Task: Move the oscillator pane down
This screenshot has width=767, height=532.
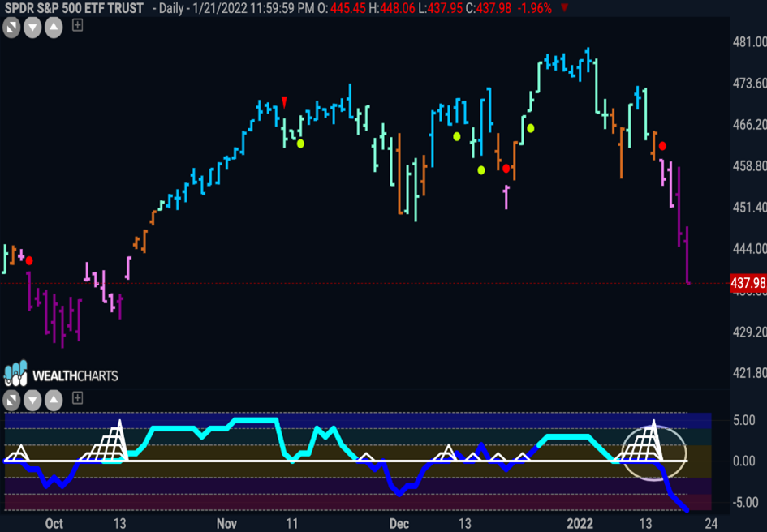Action: [x=32, y=401]
